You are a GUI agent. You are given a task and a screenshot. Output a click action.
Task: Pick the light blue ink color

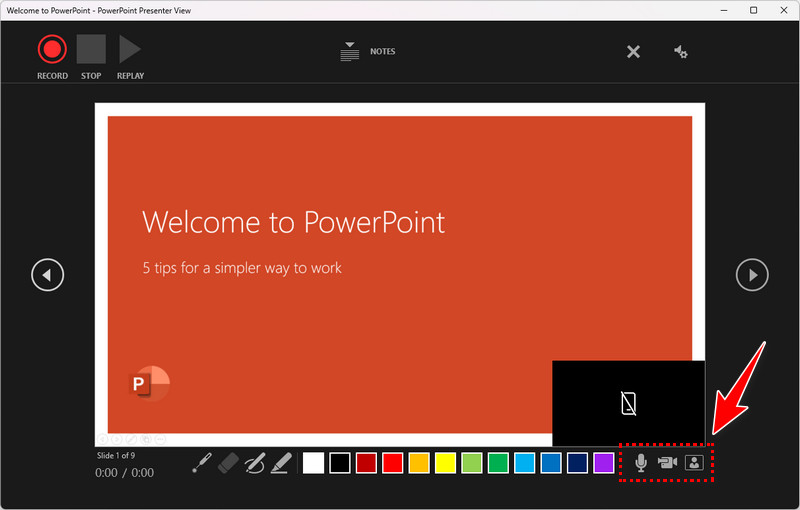coord(524,463)
